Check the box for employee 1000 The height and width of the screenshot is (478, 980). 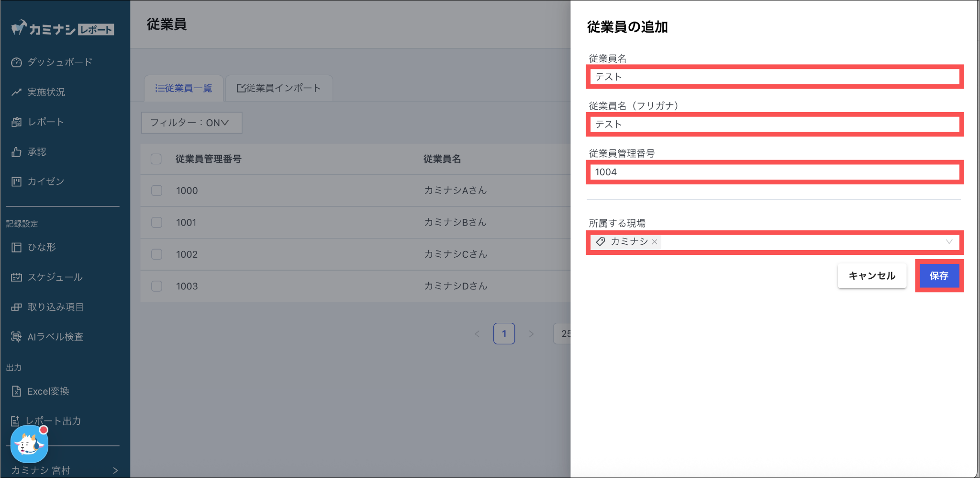(156, 191)
